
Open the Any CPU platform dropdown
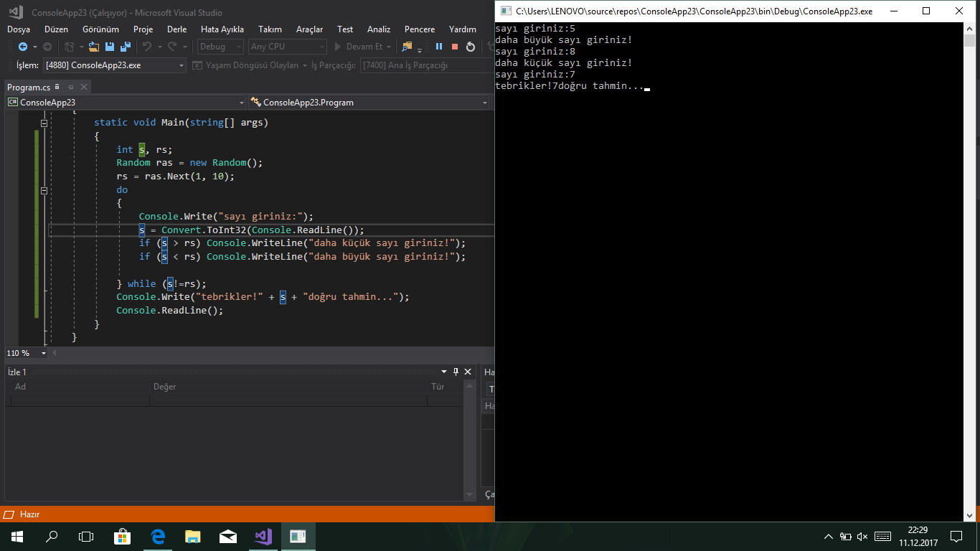pos(287,46)
